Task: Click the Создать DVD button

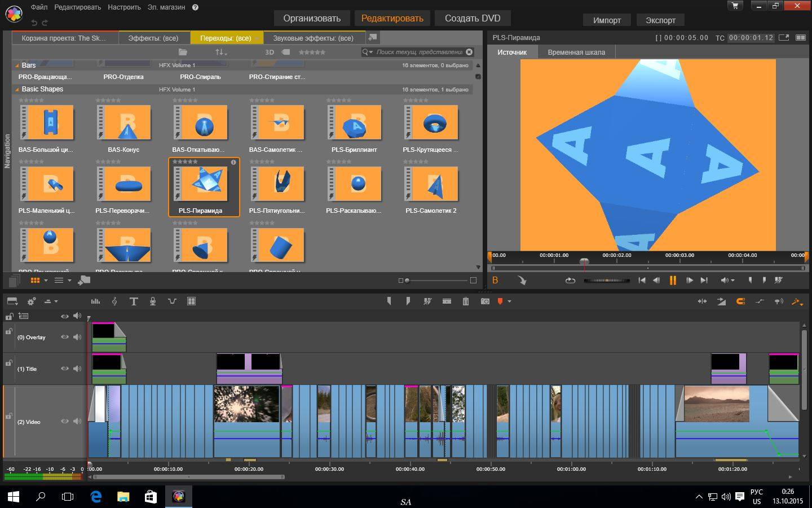Action: tap(473, 18)
